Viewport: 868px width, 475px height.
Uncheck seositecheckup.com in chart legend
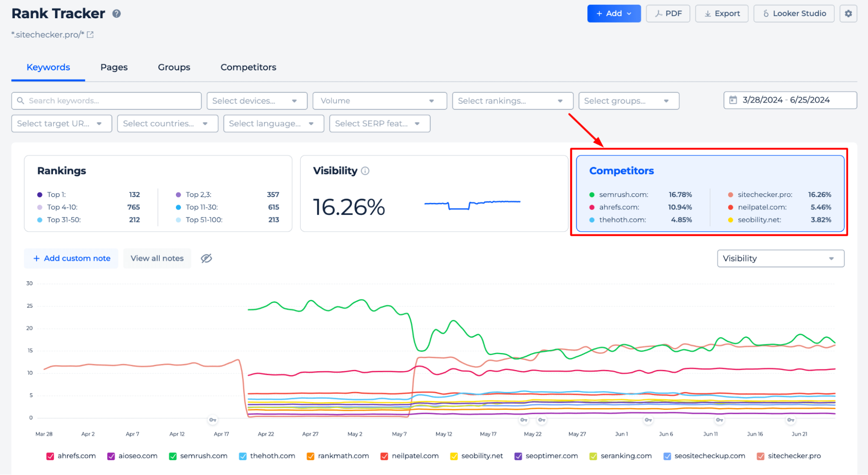point(667,456)
